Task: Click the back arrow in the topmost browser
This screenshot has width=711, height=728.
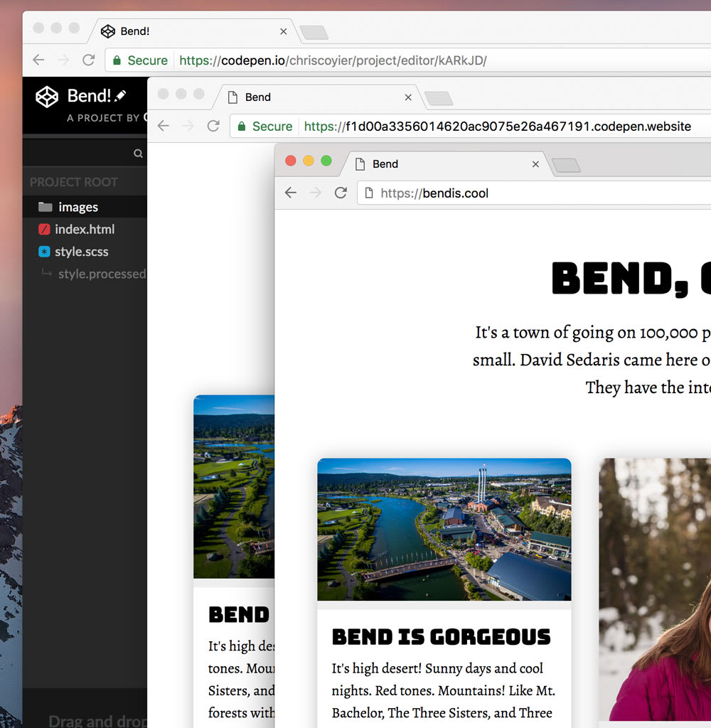Action: click(x=38, y=60)
